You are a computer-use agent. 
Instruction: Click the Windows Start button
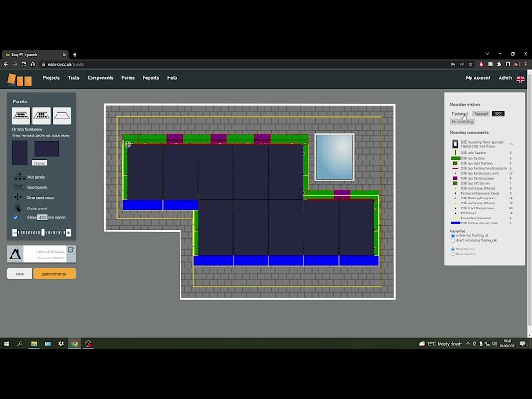tap(7, 343)
